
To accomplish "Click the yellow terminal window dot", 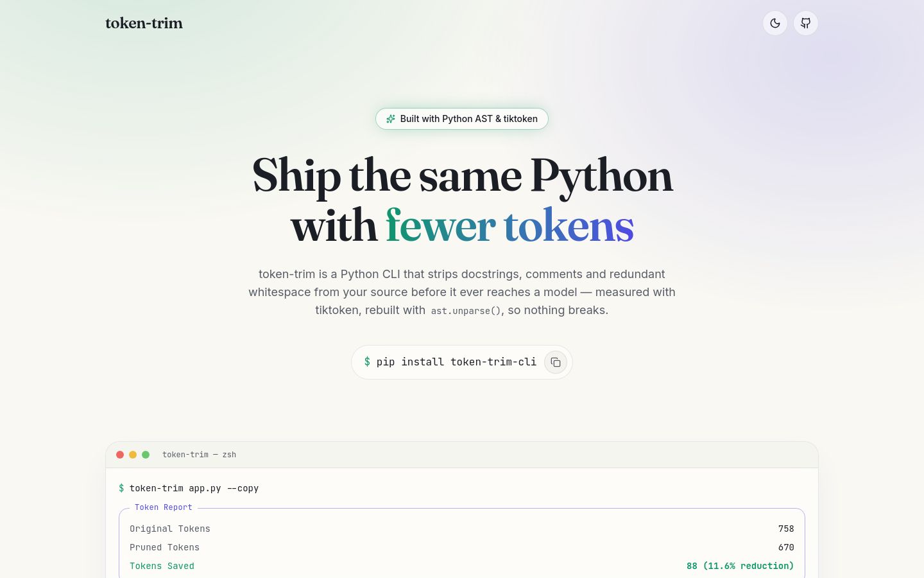I will (133, 455).
